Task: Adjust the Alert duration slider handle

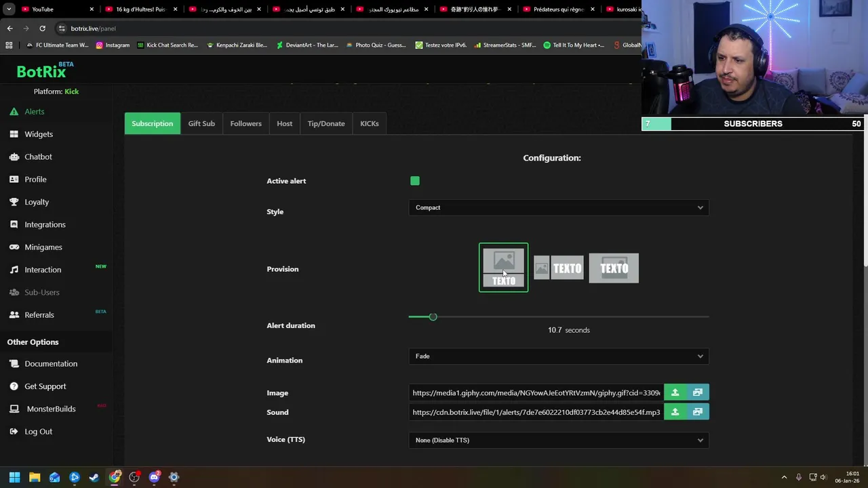Action: pos(433,317)
